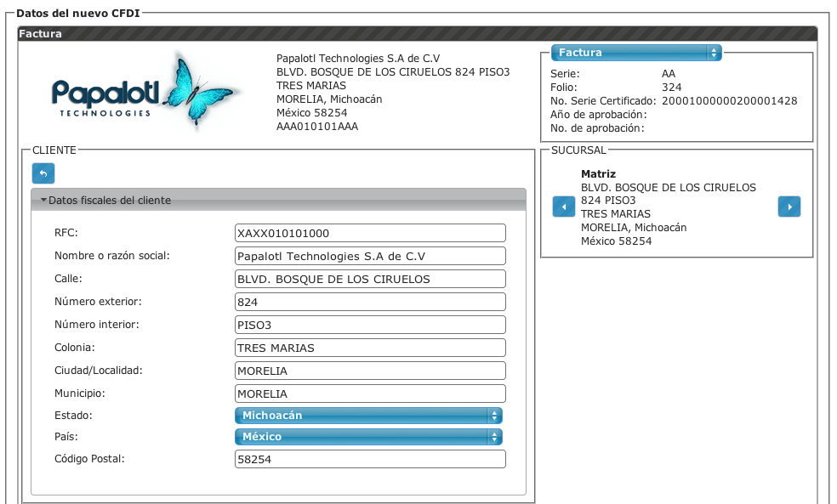This screenshot has width=837, height=504.
Task: Click the Número exterior field
Action: 370,302
